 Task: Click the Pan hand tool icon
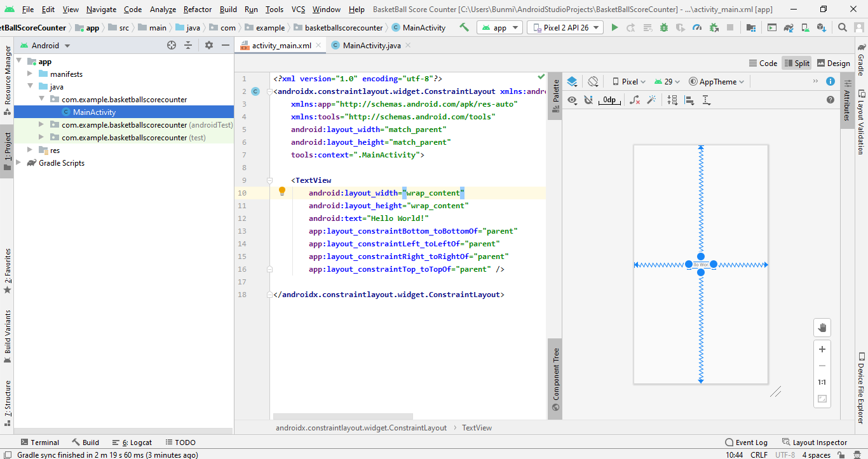tap(822, 328)
